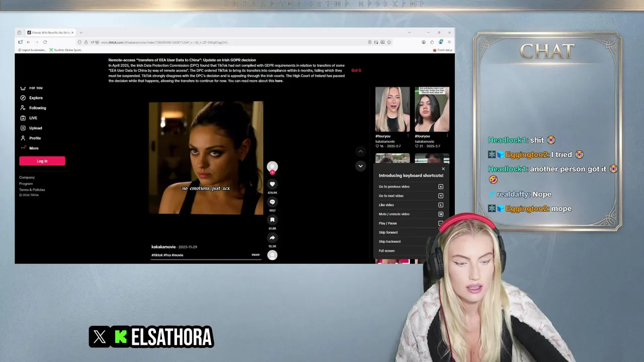Viewport: 644px width, 362px height.
Task: Open the Duelbits Online Sport bookmark
Action: 65,50
